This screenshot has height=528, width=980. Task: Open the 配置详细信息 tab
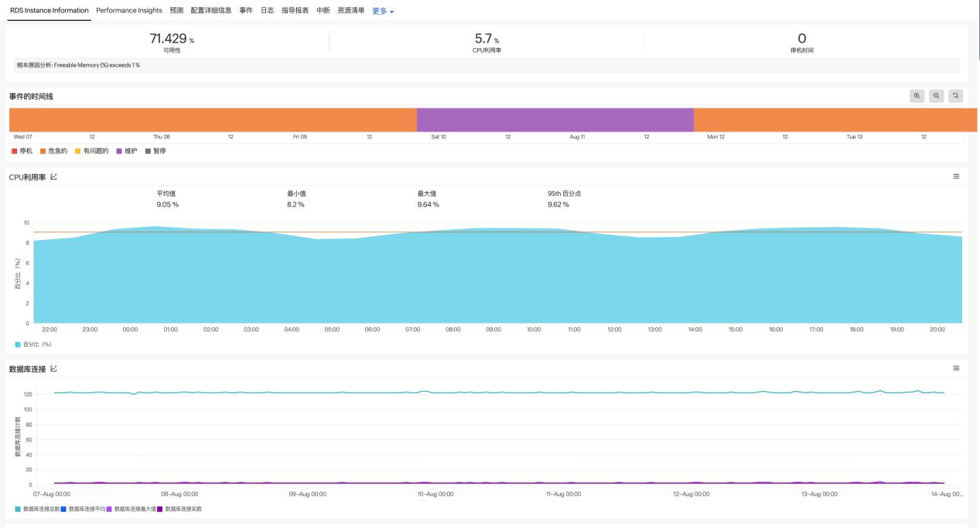click(x=211, y=11)
